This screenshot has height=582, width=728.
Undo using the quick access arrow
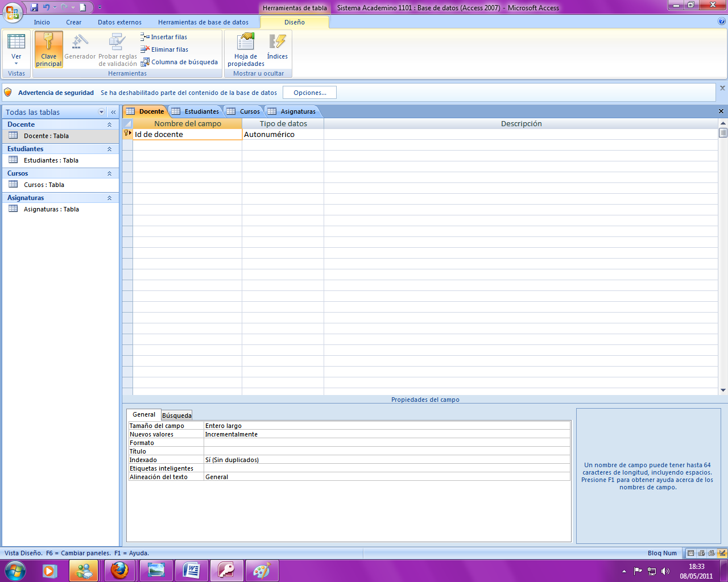pos(46,7)
